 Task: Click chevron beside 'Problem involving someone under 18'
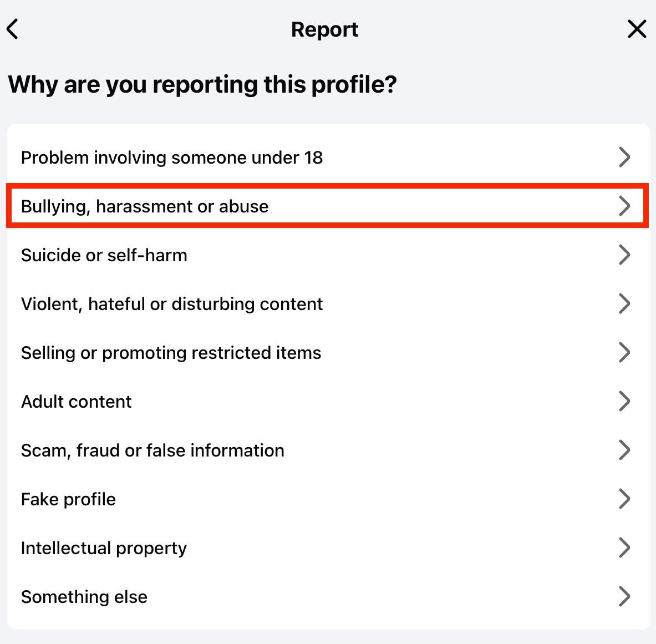point(624,158)
